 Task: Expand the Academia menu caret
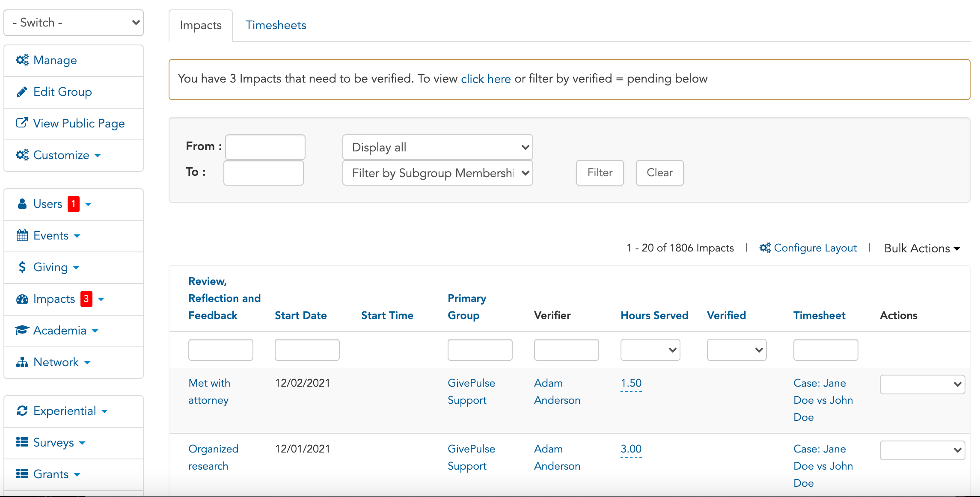(x=95, y=331)
